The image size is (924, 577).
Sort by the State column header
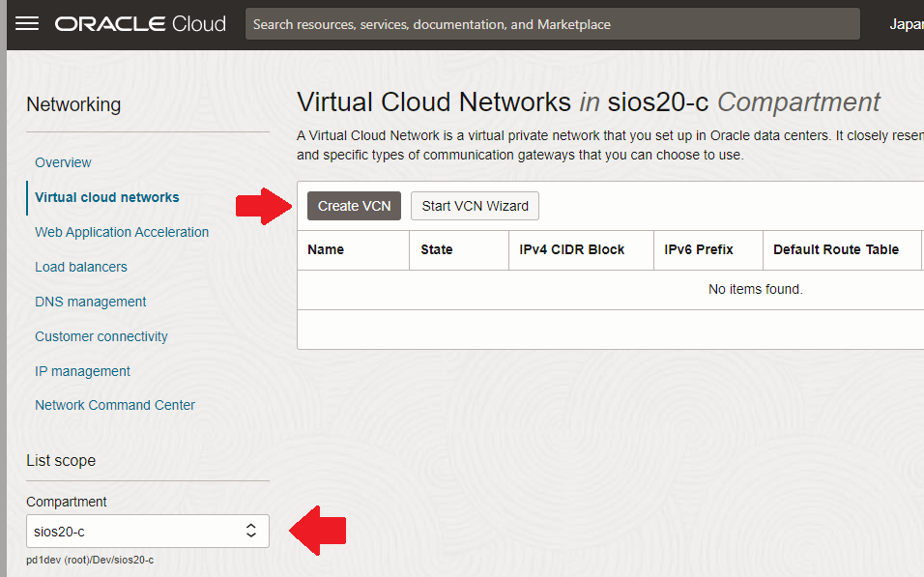click(x=437, y=250)
